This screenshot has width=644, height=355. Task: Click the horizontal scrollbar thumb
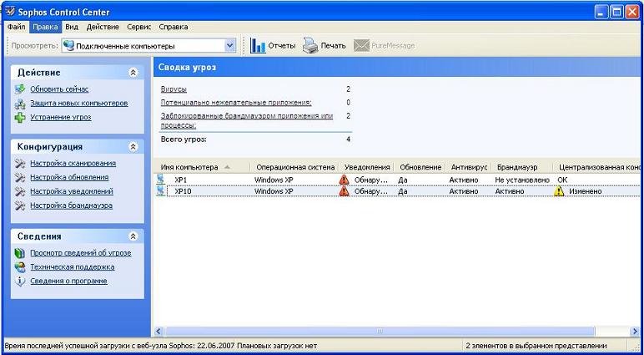(380, 331)
